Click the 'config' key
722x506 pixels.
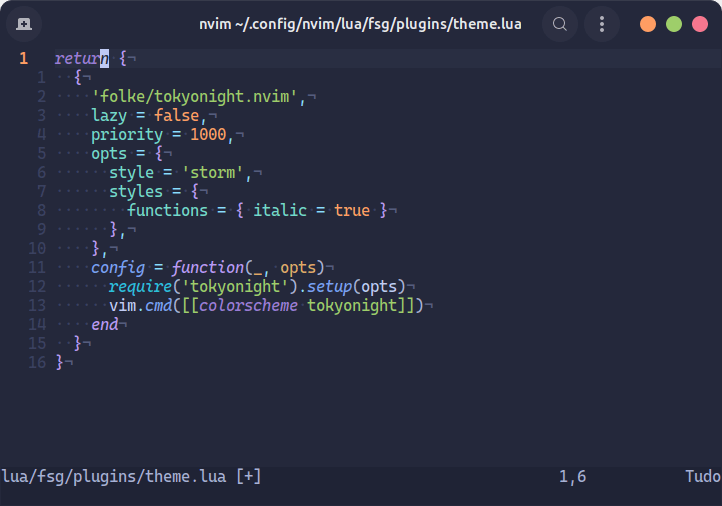(118, 268)
